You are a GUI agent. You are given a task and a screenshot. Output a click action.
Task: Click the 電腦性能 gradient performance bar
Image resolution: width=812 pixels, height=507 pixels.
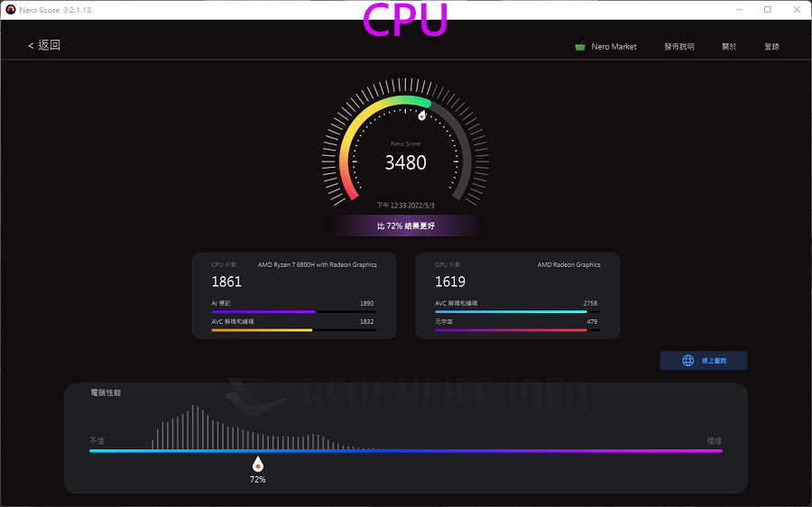(x=405, y=450)
